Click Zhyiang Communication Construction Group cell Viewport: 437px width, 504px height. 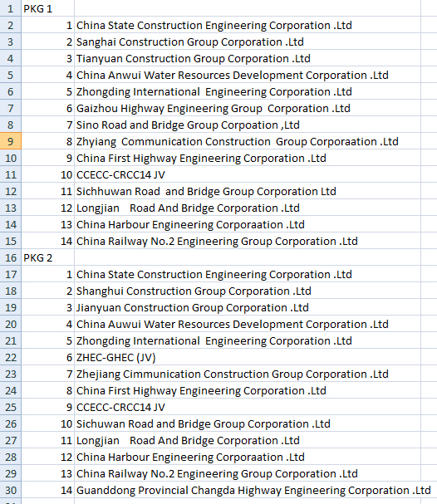248,141
